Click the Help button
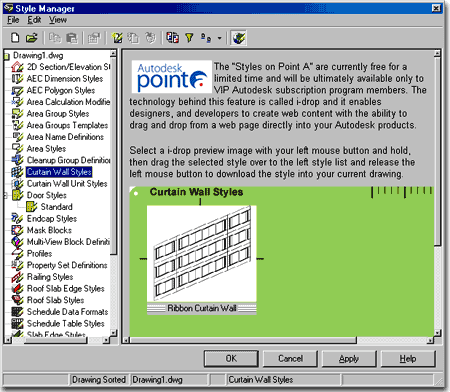 pyautogui.click(x=408, y=359)
